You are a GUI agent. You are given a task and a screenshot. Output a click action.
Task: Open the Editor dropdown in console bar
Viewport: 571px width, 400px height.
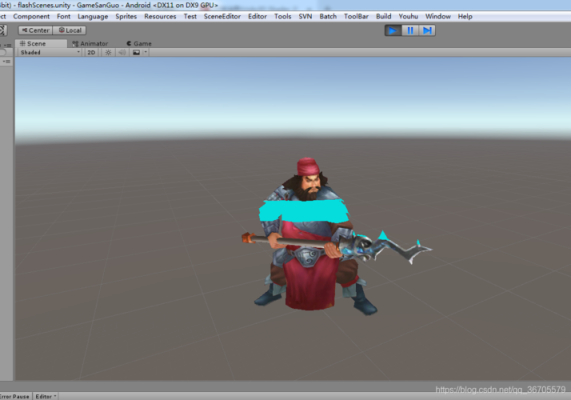(x=46, y=396)
